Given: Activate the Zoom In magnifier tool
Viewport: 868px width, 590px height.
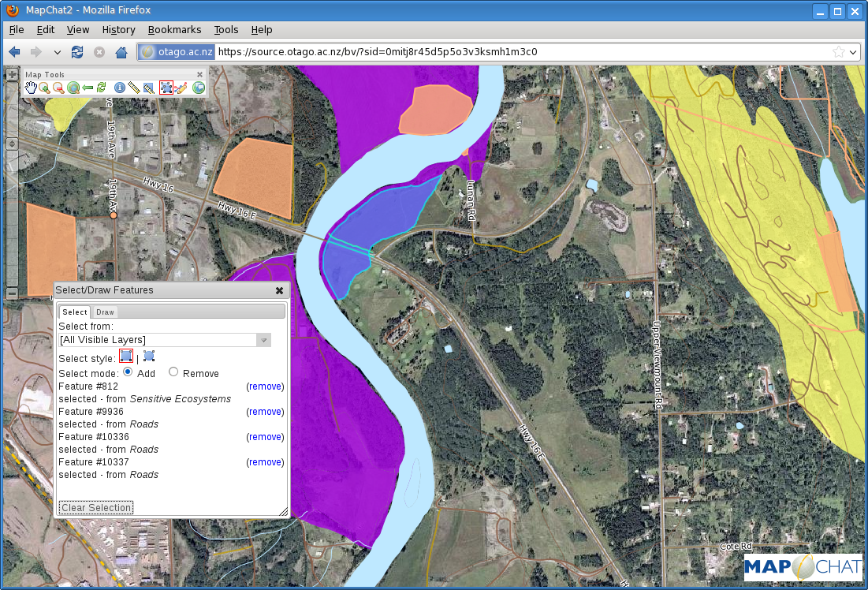Looking at the screenshot, I should click(44, 88).
